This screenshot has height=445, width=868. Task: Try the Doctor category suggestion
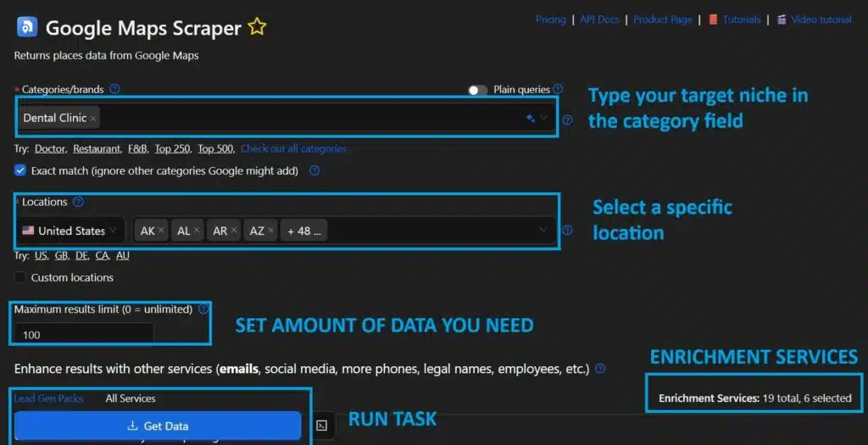(x=50, y=149)
